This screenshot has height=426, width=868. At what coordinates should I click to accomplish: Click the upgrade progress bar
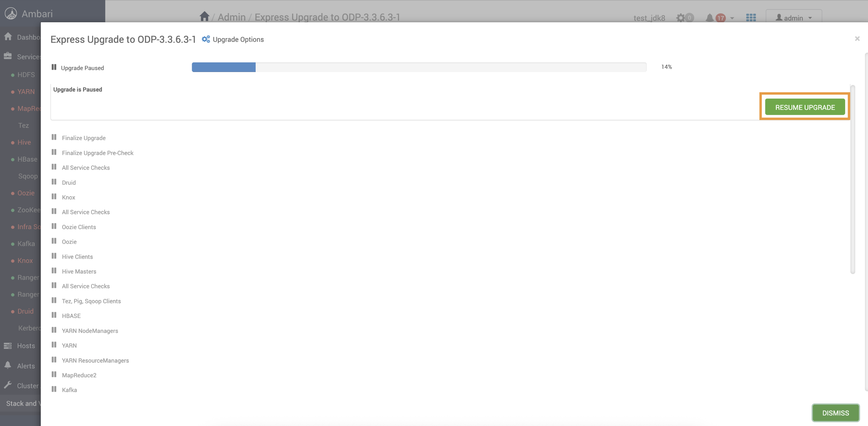(x=419, y=67)
